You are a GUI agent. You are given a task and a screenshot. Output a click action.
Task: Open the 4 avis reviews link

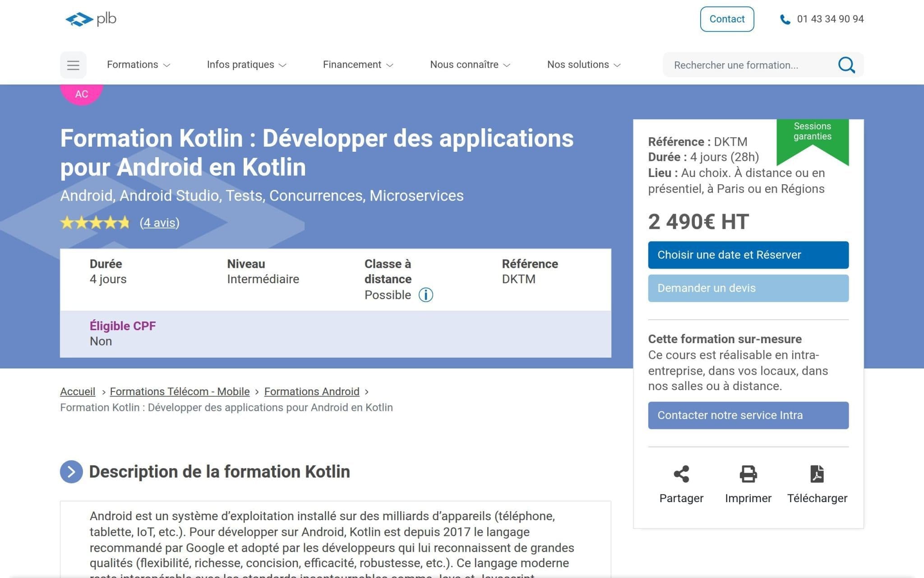[160, 223]
